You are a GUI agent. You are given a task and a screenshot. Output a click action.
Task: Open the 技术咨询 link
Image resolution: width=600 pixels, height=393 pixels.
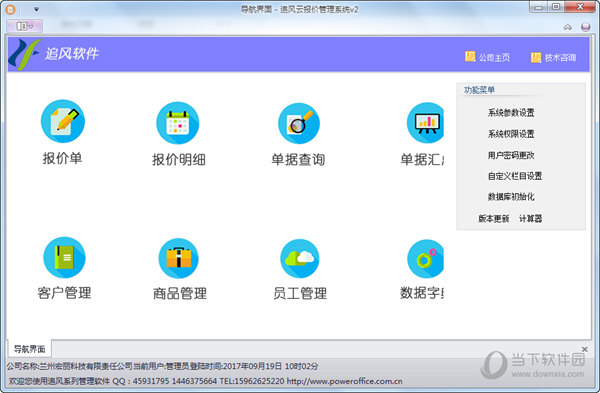click(561, 58)
